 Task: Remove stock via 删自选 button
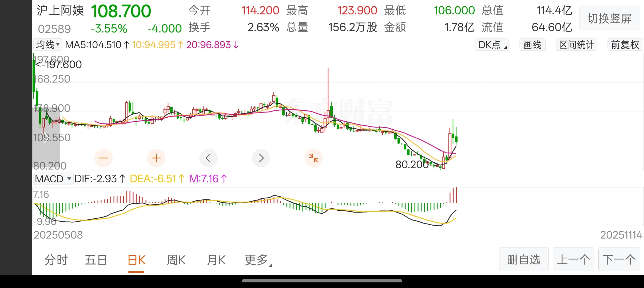[x=524, y=259]
